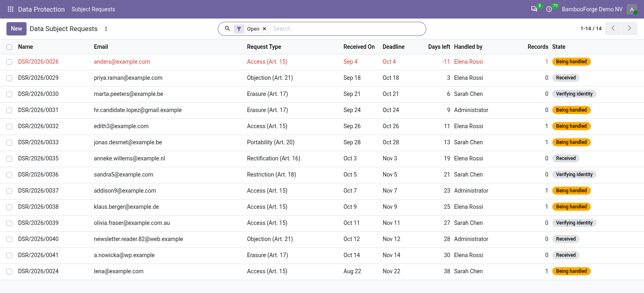
Task: Open the Subject Requests menu
Action: 93,9
